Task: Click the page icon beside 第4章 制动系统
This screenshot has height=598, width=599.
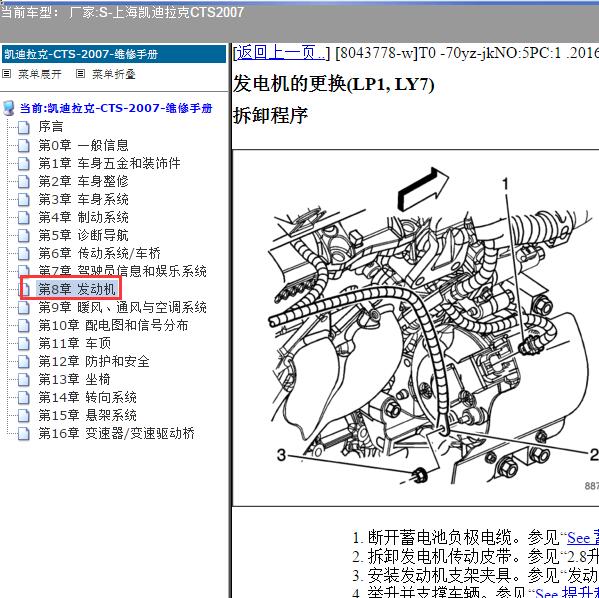Action: coord(24,217)
